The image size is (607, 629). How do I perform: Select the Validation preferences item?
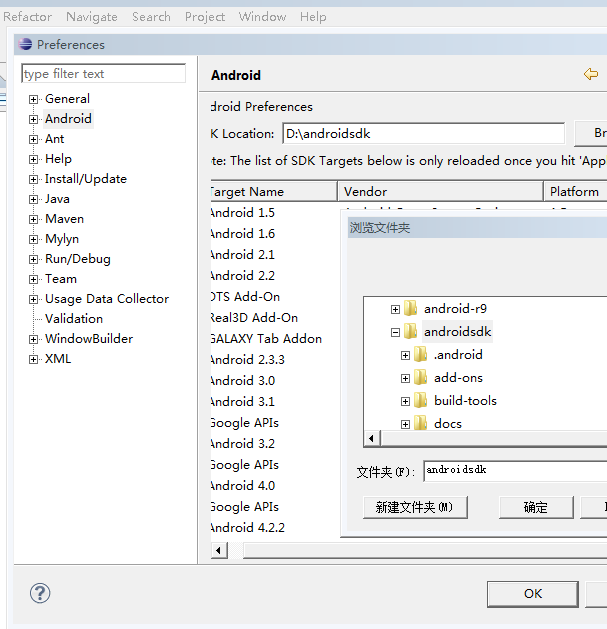(x=74, y=319)
